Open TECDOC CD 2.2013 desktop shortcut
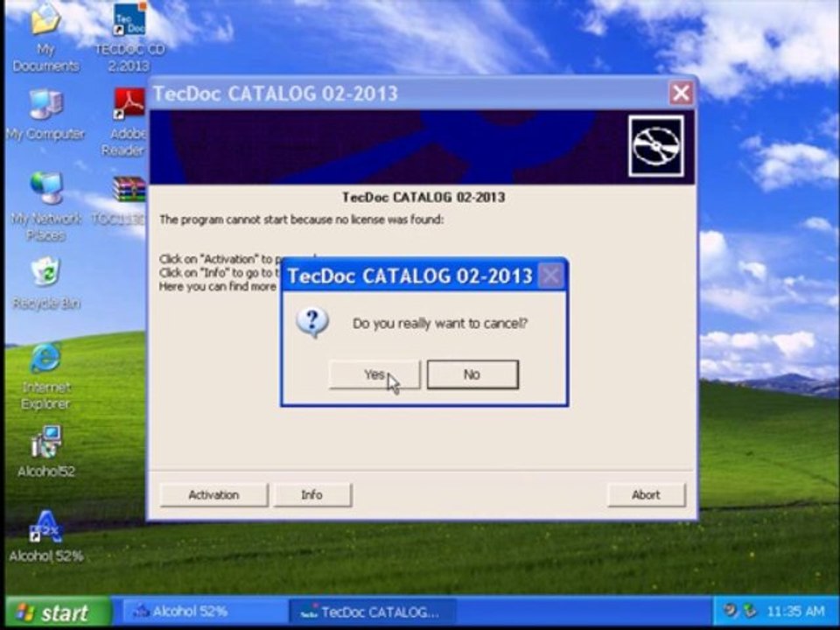Image resolution: width=840 pixels, height=630 pixels. (x=129, y=37)
